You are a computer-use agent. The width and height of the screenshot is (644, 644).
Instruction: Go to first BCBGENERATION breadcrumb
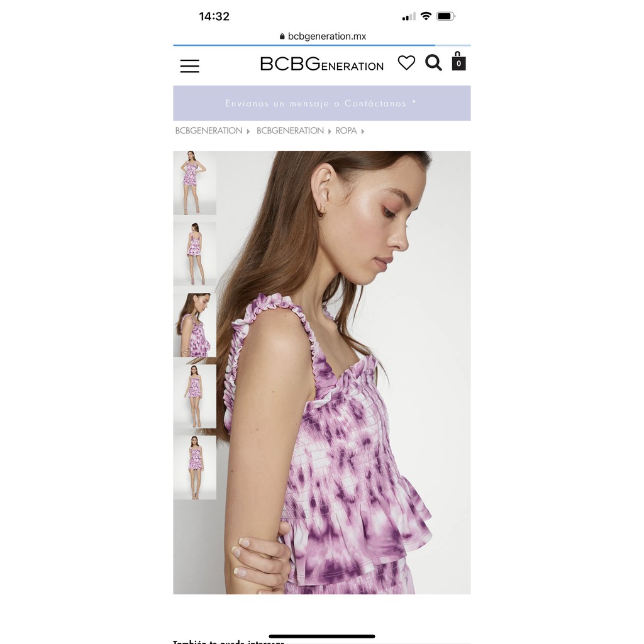pyautogui.click(x=209, y=131)
